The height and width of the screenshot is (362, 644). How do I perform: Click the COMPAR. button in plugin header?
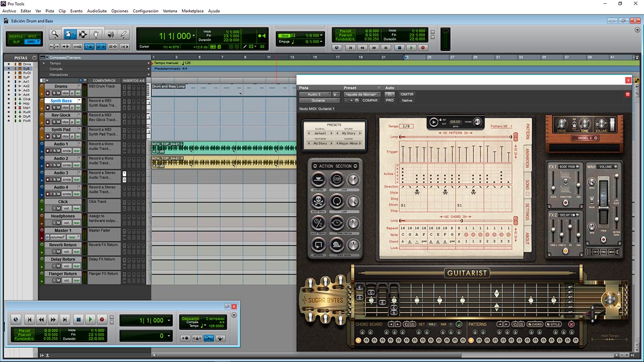370,100
